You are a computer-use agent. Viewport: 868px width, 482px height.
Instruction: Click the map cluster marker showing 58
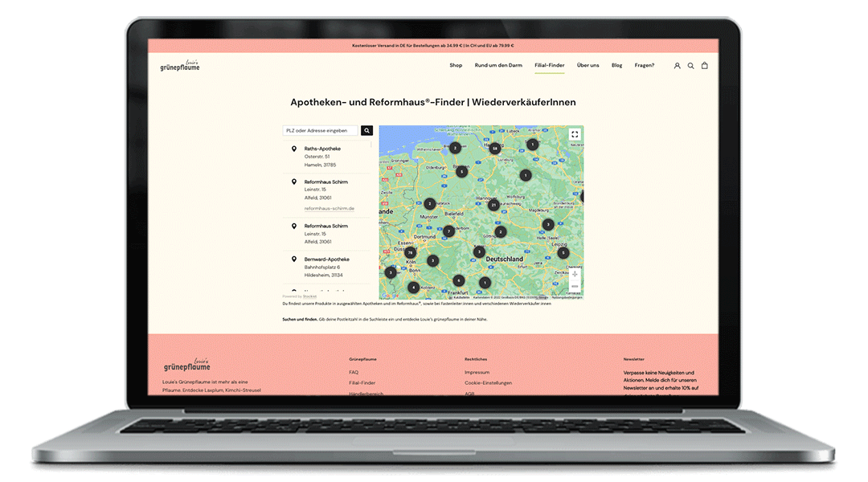click(x=495, y=148)
